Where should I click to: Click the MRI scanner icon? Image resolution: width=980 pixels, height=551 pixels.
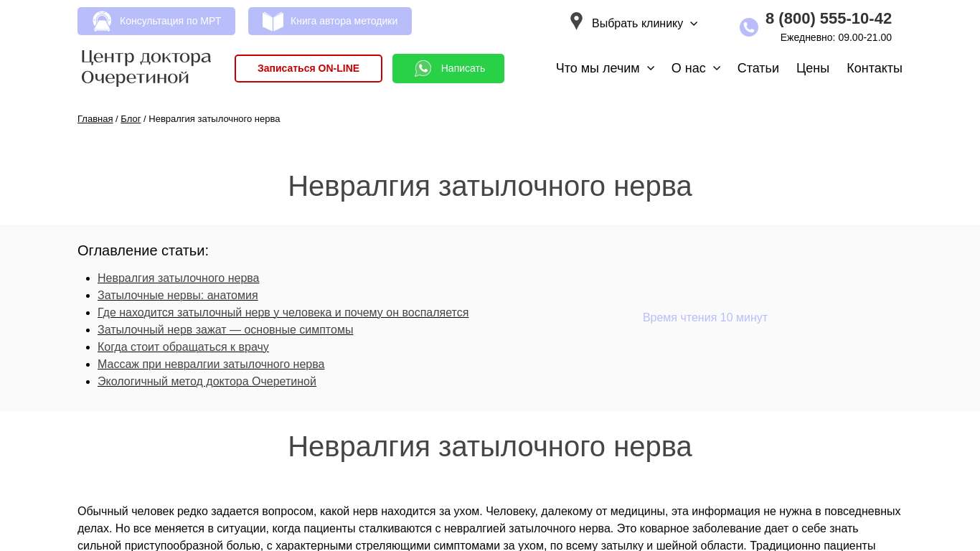click(x=102, y=22)
